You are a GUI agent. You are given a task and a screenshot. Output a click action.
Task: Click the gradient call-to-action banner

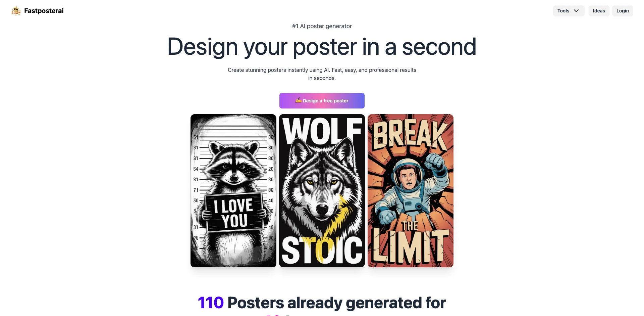point(322,100)
